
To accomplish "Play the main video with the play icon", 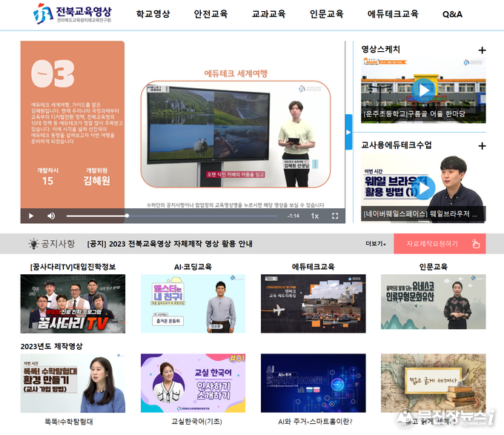I will tap(31, 216).
